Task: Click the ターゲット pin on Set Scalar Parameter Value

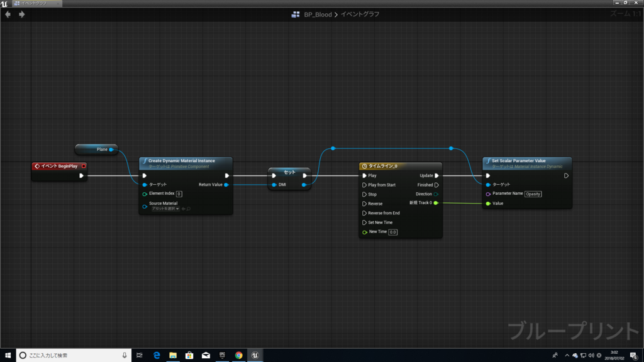Action: (488, 185)
